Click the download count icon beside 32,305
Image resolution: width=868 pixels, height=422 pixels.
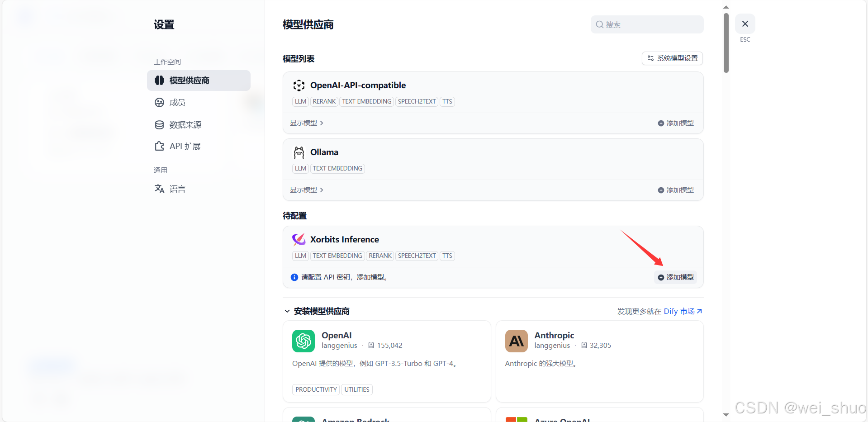tap(584, 346)
